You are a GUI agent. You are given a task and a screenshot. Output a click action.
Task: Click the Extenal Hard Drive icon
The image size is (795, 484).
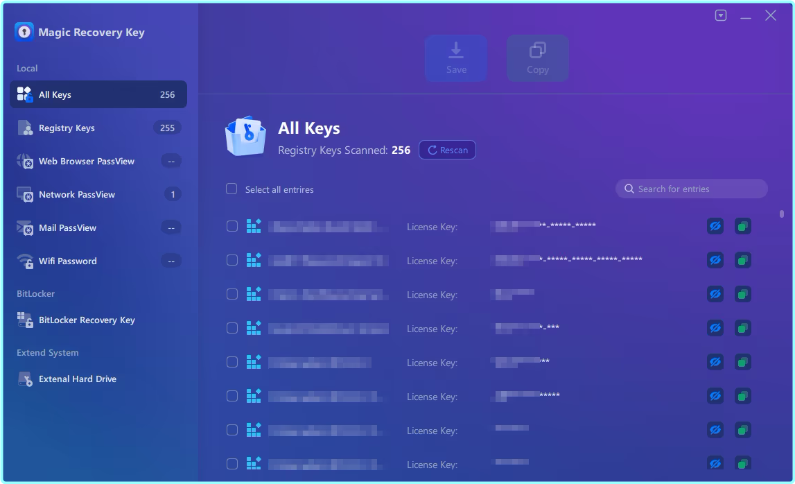click(25, 379)
